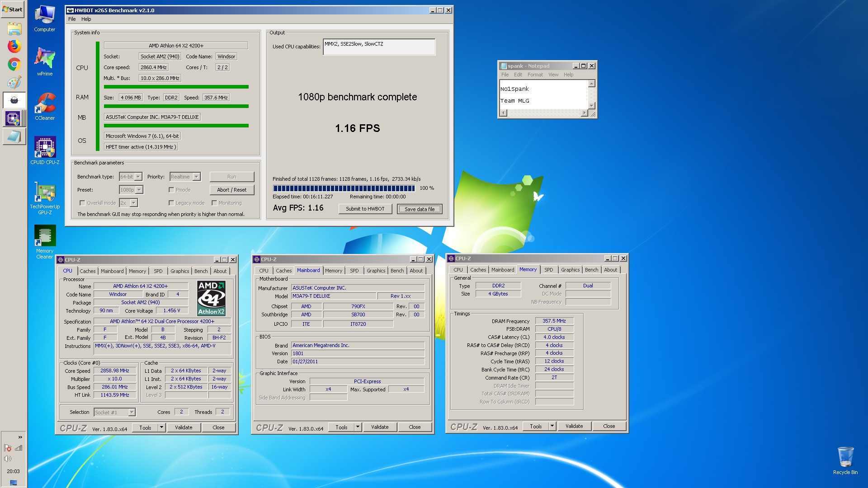The height and width of the screenshot is (488, 868).
Task: Switch to the HWBOT x265 taskbar button
Action: pyautogui.click(x=14, y=100)
